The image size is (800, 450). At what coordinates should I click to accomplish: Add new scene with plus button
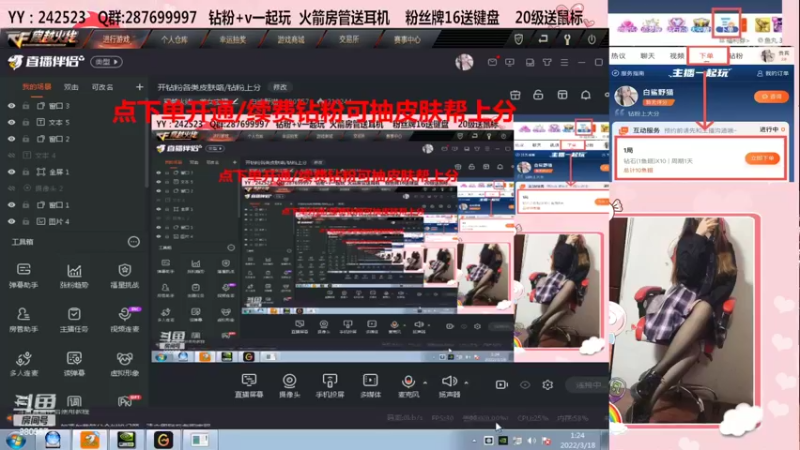click(x=139, y=87)
